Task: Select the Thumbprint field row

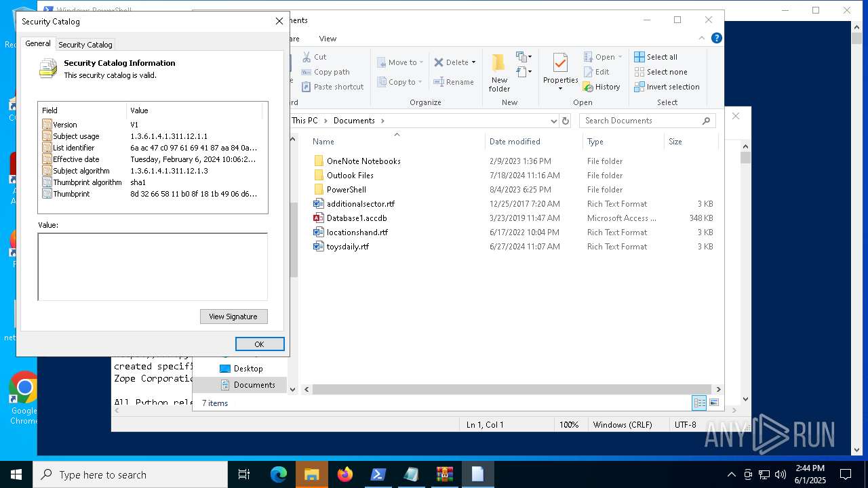Action: click(152, 194)
